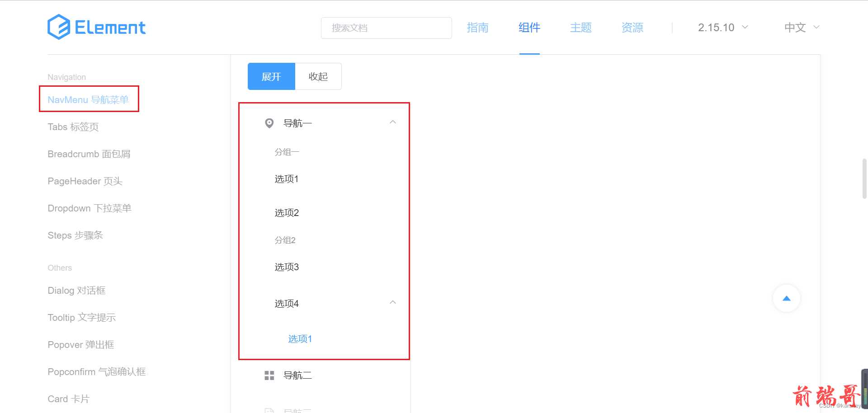Open Popconfirm 气泡确认框 in sidebar

pos(97,372)
